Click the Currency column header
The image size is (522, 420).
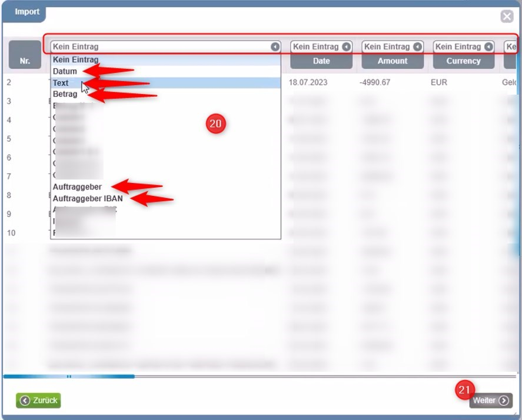(464, 61)
